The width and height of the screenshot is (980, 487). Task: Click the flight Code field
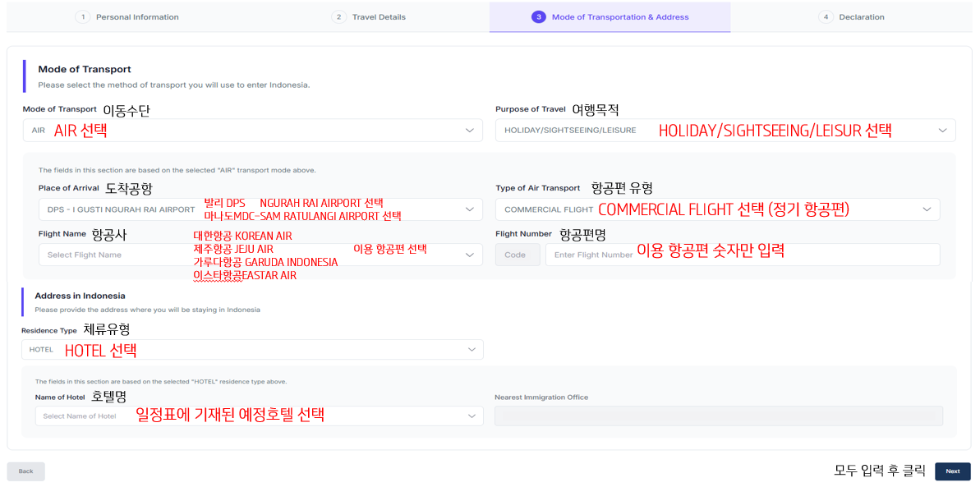[x=518, y=255]
